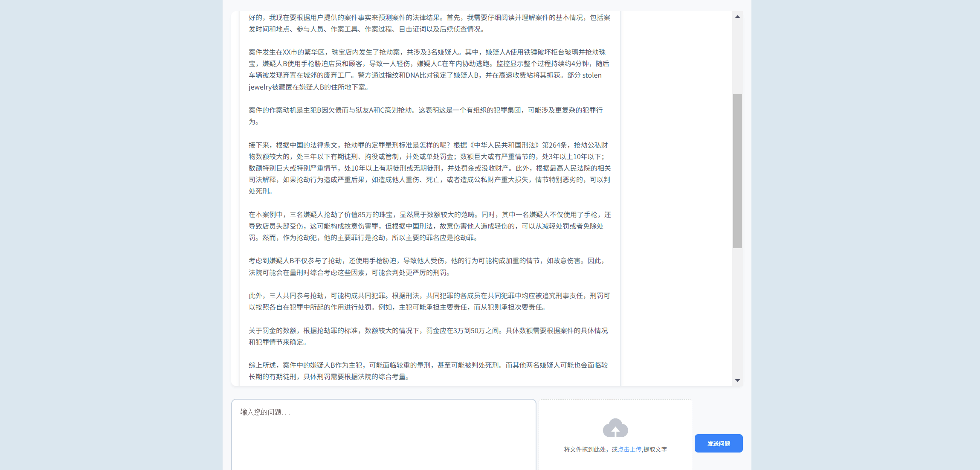980x470 pixels.
Task: Click the paragraph starting 接下来，根据中国的法律条文
Action: click(x=429, y=168)
